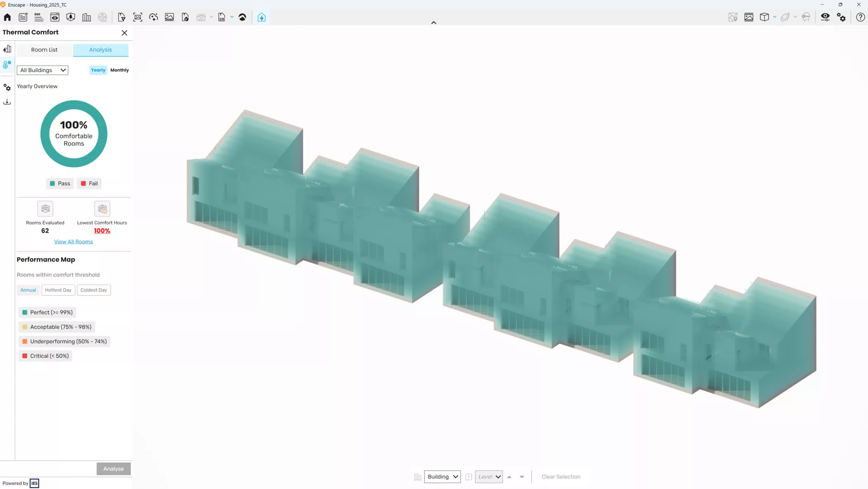Click the Perfect (>= 99%) legend swatch
Image resolution: width=868 pixels, height=489 pixels.
25,312
